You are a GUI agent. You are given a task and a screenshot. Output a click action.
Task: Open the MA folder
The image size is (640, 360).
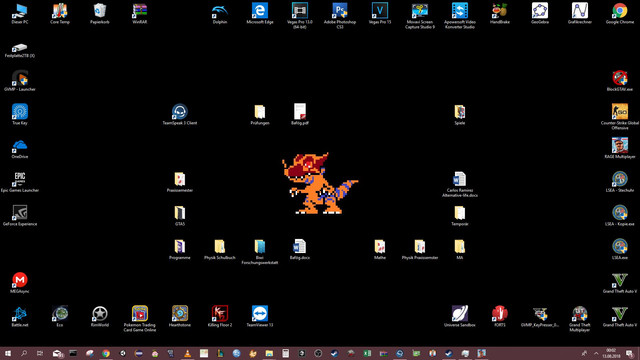460,249
